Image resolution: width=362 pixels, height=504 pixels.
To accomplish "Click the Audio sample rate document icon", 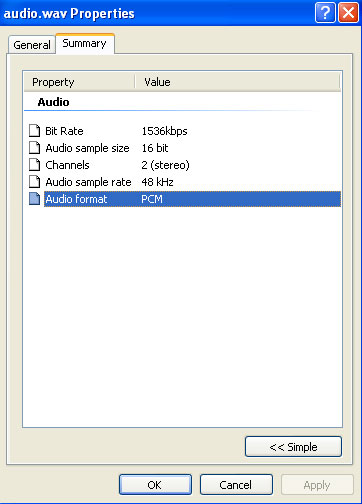I will click(34, 182).
